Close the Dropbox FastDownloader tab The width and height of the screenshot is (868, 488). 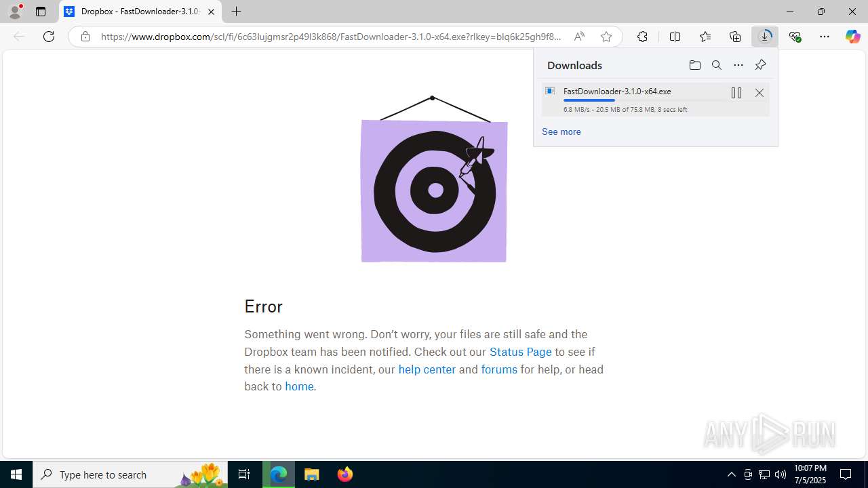[211, 12]
